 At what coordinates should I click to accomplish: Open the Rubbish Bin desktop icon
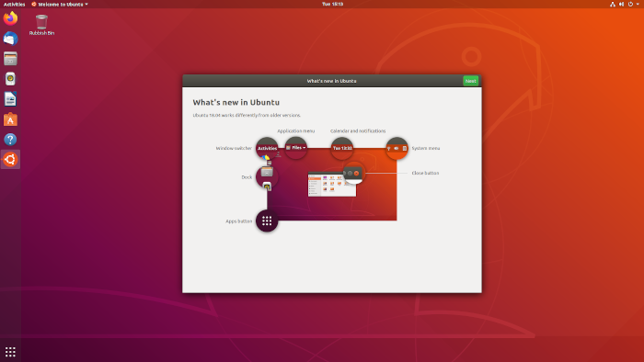point(41,25)
